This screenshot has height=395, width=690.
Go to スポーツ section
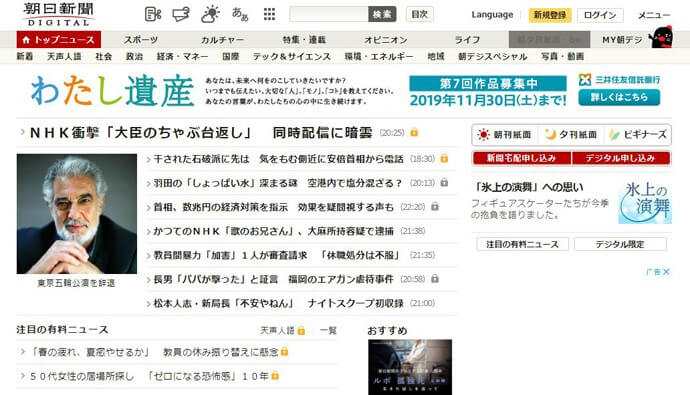140,40
